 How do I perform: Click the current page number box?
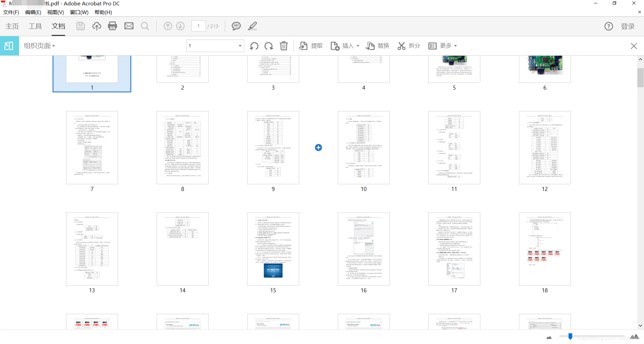tap(199, 26)
